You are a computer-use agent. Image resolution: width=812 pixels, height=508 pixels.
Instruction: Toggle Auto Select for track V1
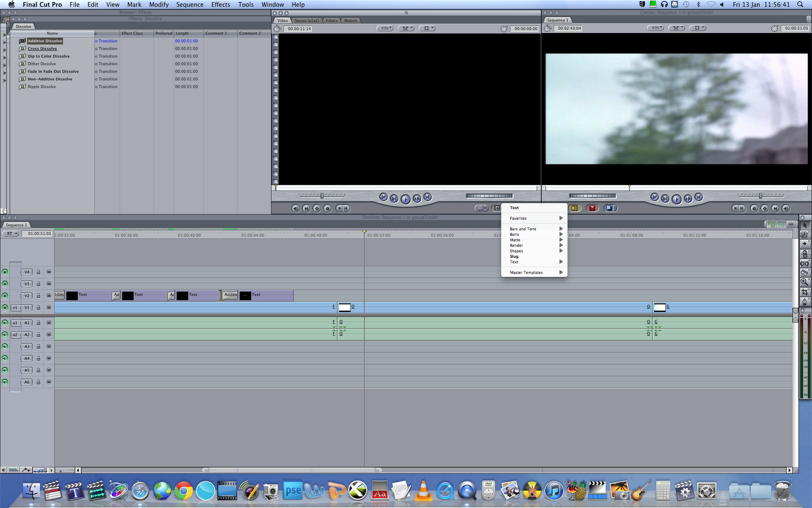[x=49, y=307]
